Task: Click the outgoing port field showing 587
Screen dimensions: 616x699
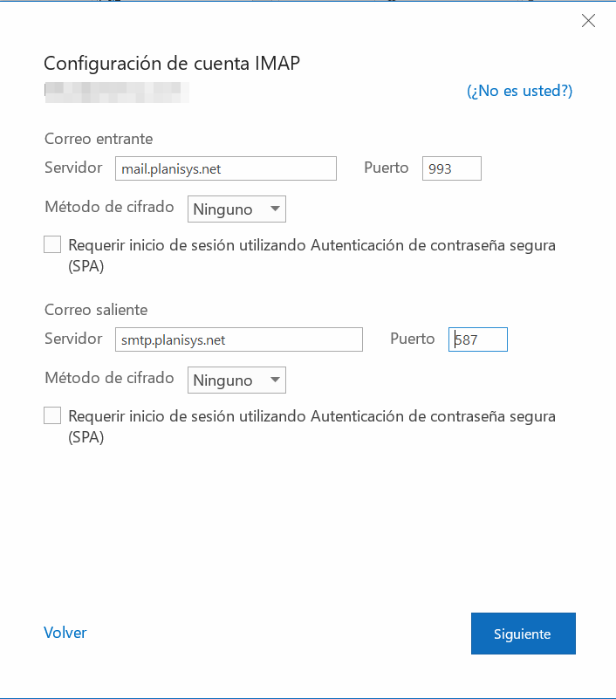Action: click(x=478, y=339)
